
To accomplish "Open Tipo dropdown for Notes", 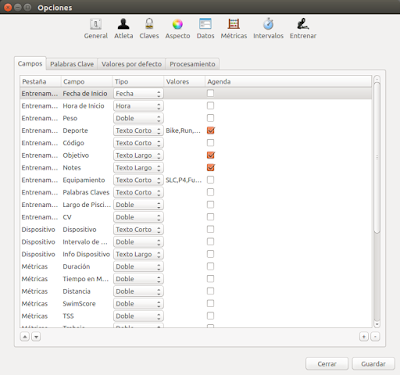I will (x=138, y=168).
